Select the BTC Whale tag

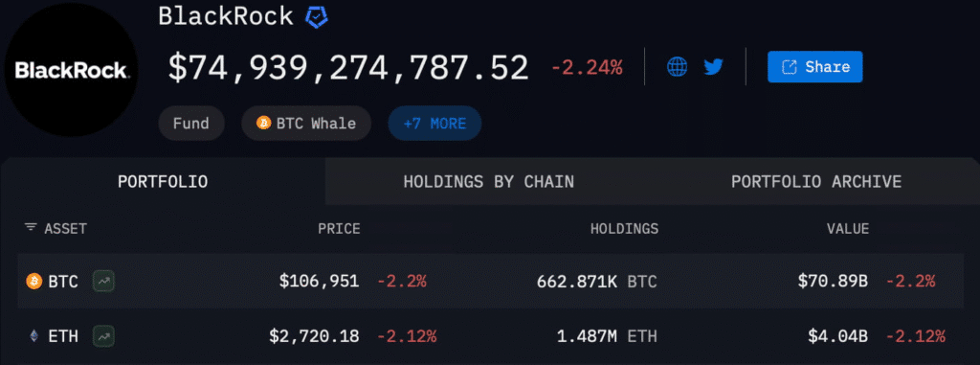pyautogui.click(x=306, y=124)
